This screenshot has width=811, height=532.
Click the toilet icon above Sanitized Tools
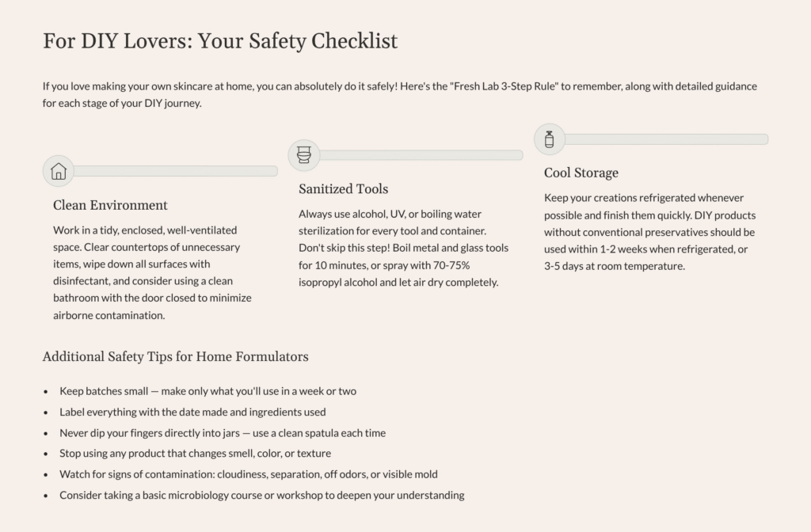click(x=304, y=155)
